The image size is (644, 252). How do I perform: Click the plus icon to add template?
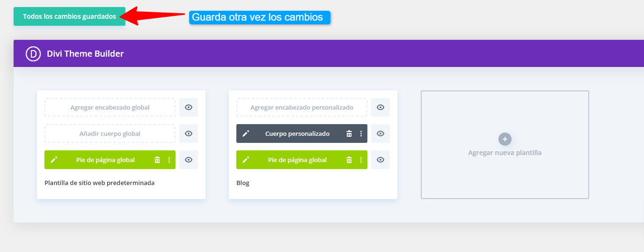click(x=505, y=139)
